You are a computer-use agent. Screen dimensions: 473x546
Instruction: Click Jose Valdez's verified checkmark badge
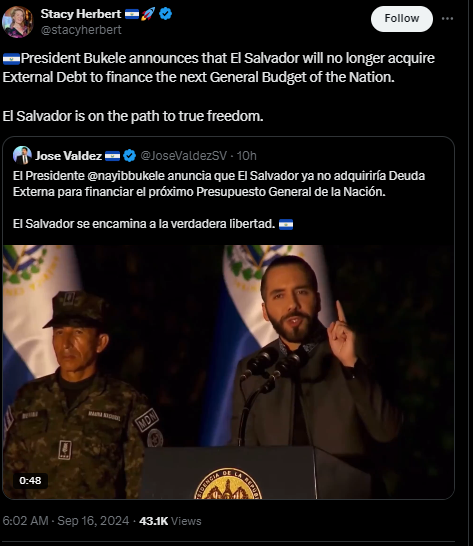(x=130, y=156)
